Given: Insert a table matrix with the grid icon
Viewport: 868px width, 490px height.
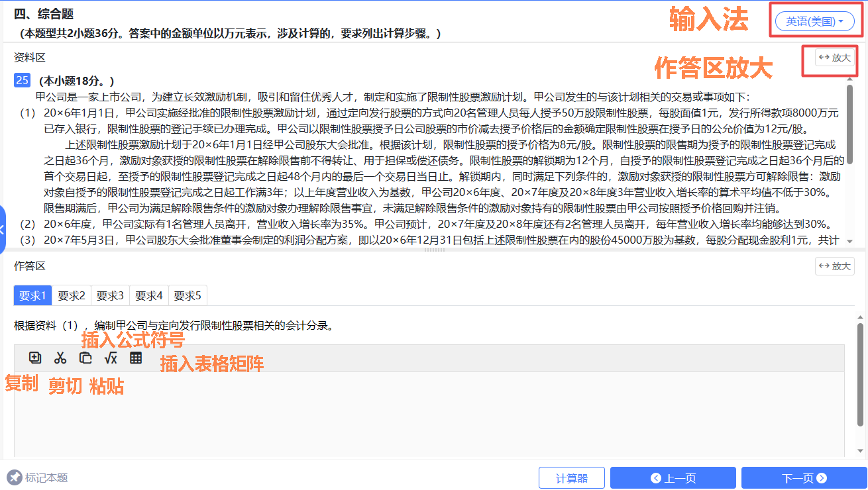Looking at the screenshot, I should pos(136,358).
